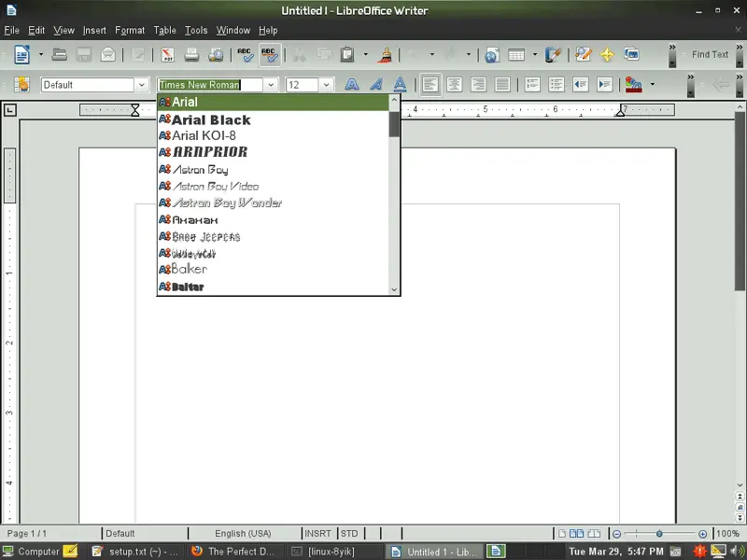Open the Styles and Formatting icon
Screen dimensions: 747x560
21,85
